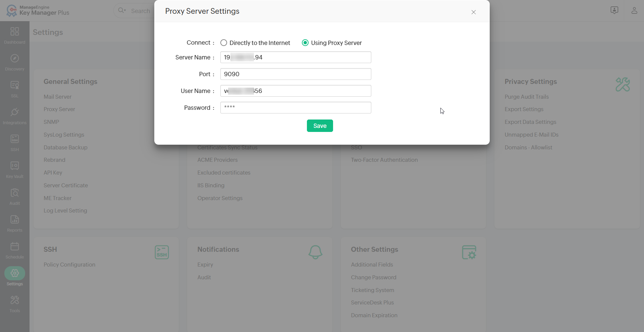Save the proxy server settings
The image size is (644, 332).
point(320,126)
